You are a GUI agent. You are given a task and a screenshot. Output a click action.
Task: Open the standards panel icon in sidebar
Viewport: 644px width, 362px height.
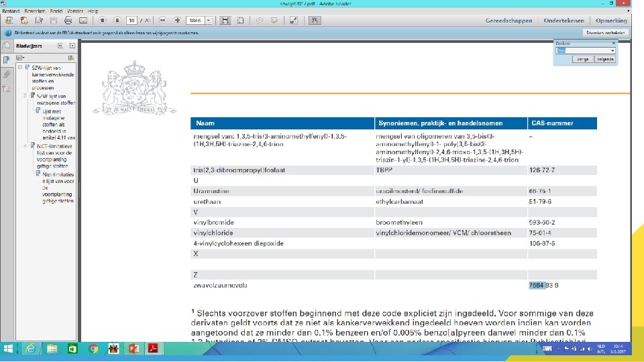pyautogui.click(x=7, y=88)
